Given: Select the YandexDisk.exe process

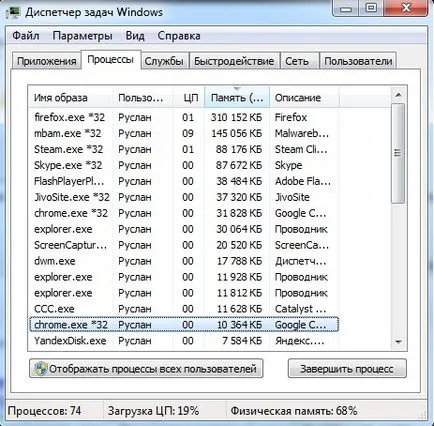Looking at the screenshot, I should [184, 341].
